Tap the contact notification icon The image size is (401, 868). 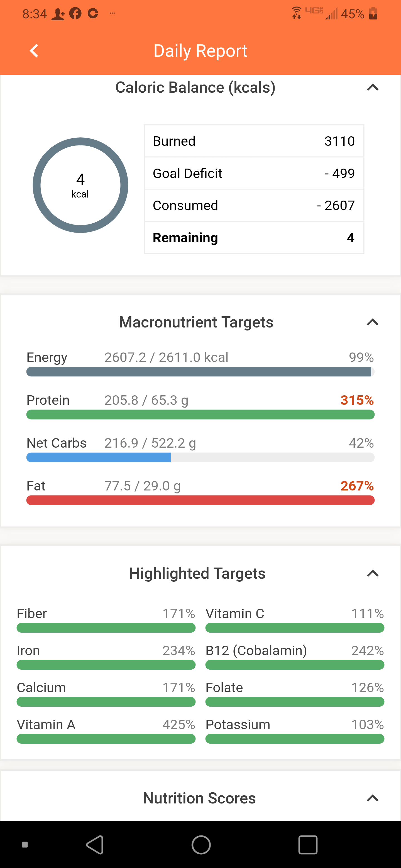(58, 14)
